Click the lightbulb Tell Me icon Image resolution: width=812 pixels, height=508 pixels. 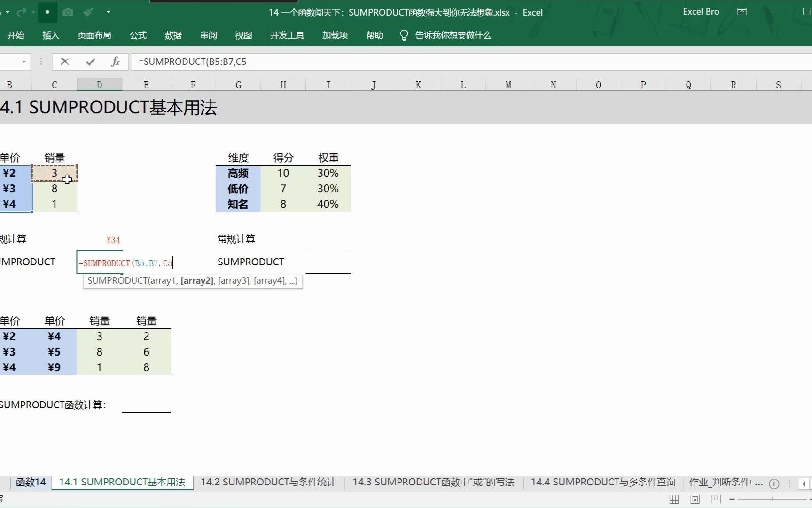(x=404, y=35)
